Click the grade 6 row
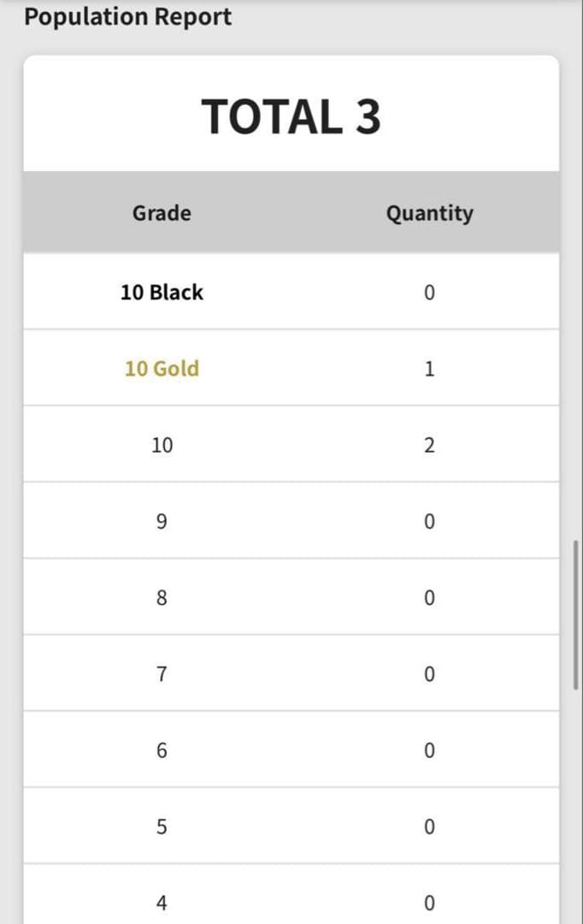Viewport: 583px width, 924px height. [162, 749]
